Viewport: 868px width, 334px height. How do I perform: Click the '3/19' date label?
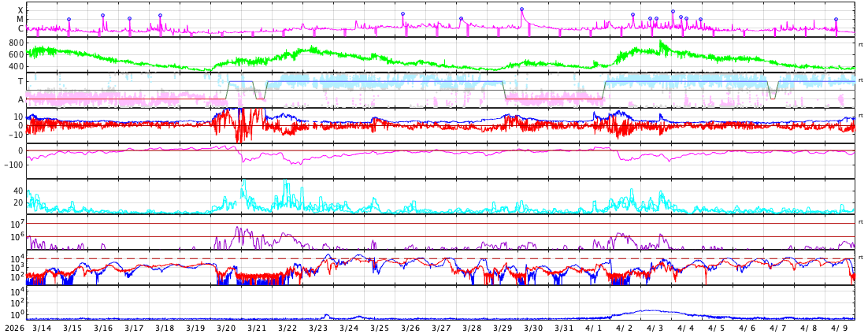pos(195,328)
